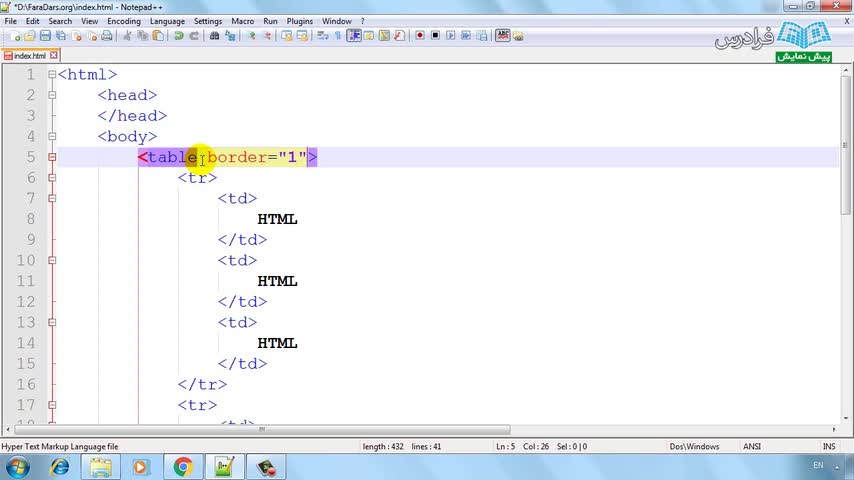Create a new file from the toolbar
The image size is (854, 480).
[15, 36]
